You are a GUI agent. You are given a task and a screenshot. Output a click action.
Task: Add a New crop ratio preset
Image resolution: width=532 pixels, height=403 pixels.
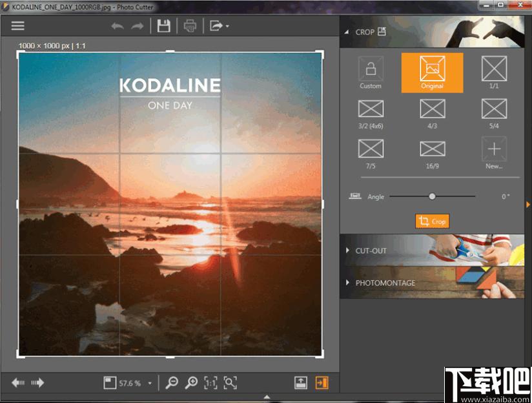coord(494,153)
